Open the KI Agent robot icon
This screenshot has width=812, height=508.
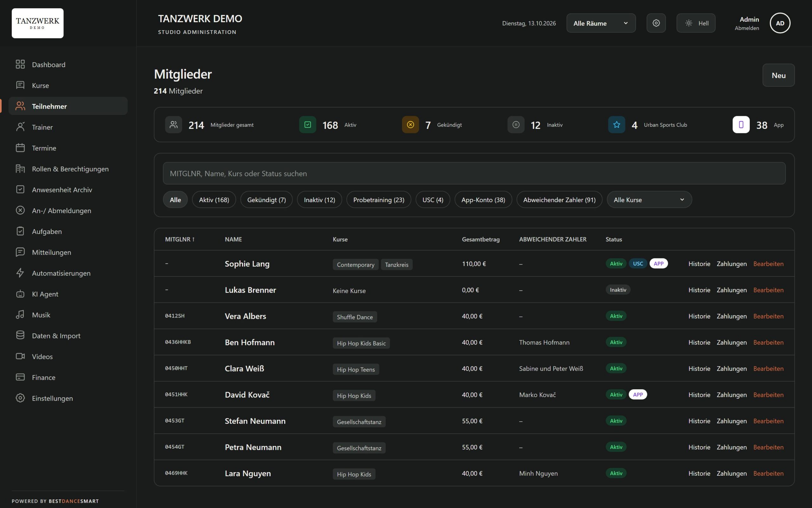click(20, 293)
